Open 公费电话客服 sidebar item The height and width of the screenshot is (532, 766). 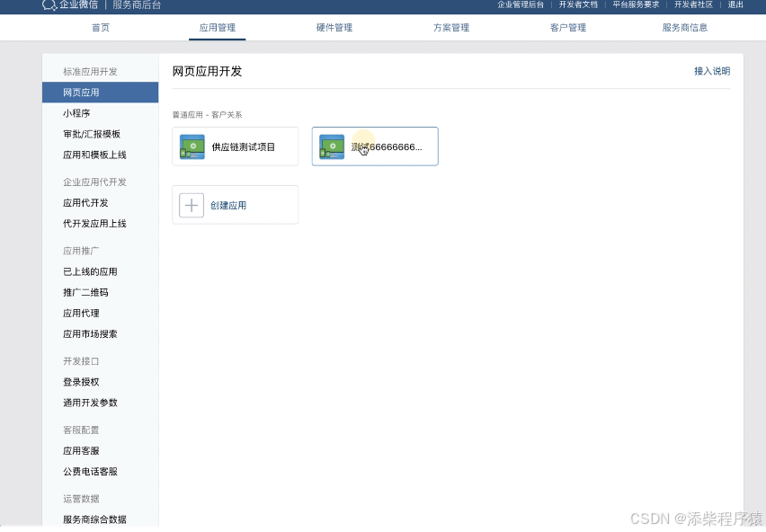[91, 472]
